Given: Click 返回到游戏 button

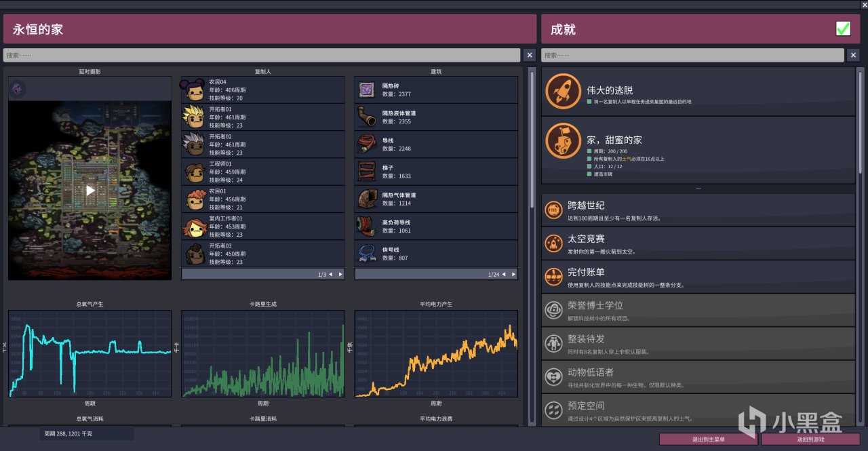Looking at the screenshot, I should [x=810, y=439].
